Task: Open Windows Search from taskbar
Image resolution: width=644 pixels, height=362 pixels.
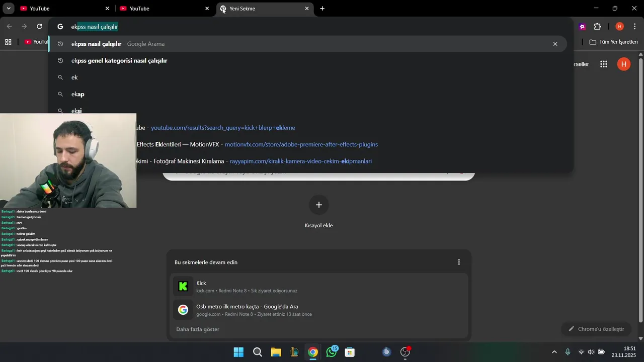Action: point(257,352)
